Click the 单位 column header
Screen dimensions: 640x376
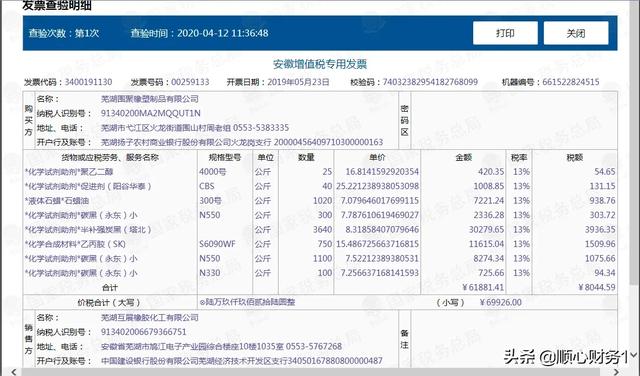click(x=265, y=157)
